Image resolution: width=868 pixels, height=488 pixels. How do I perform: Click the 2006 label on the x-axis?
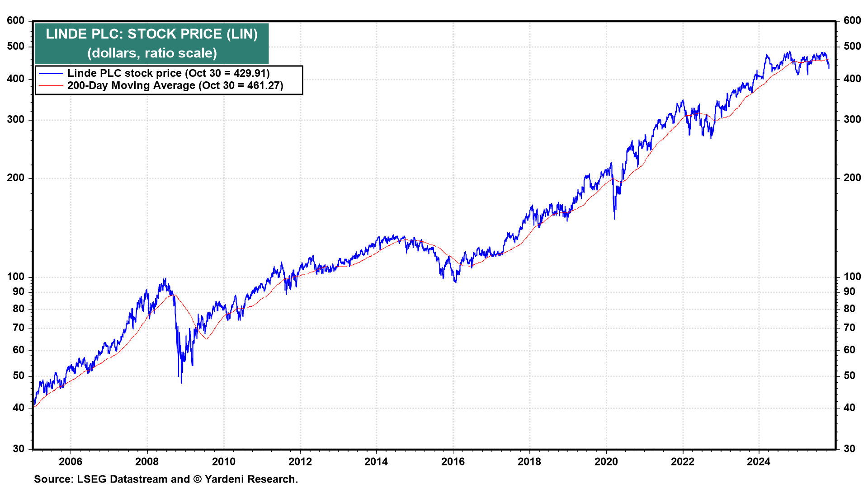click(x=71, y=461)
